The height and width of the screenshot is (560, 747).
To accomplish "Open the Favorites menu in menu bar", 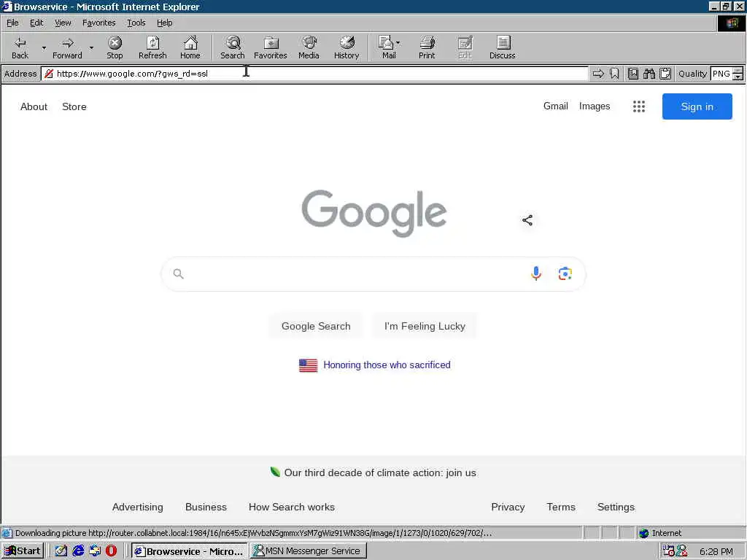I will coord(98,23).
